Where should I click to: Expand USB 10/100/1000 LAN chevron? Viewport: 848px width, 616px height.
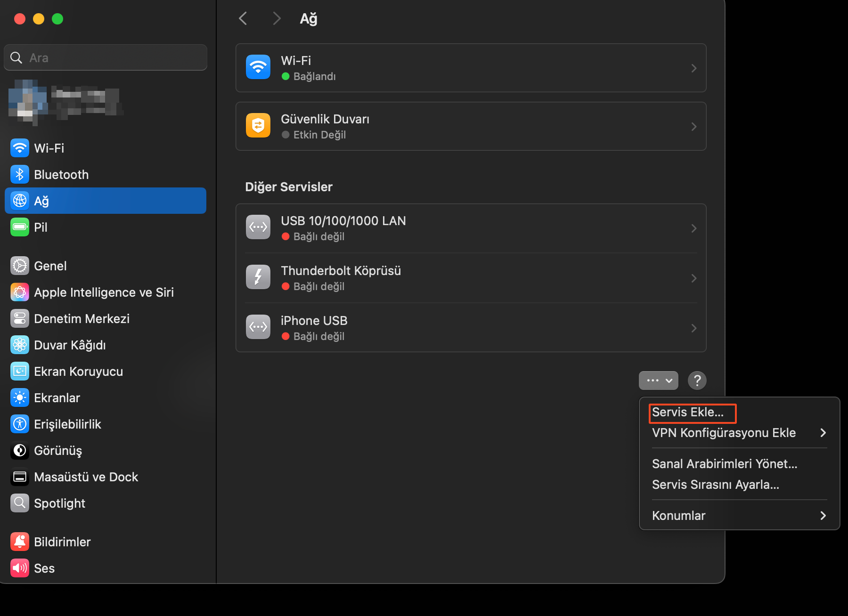click(x=694, y=228)
